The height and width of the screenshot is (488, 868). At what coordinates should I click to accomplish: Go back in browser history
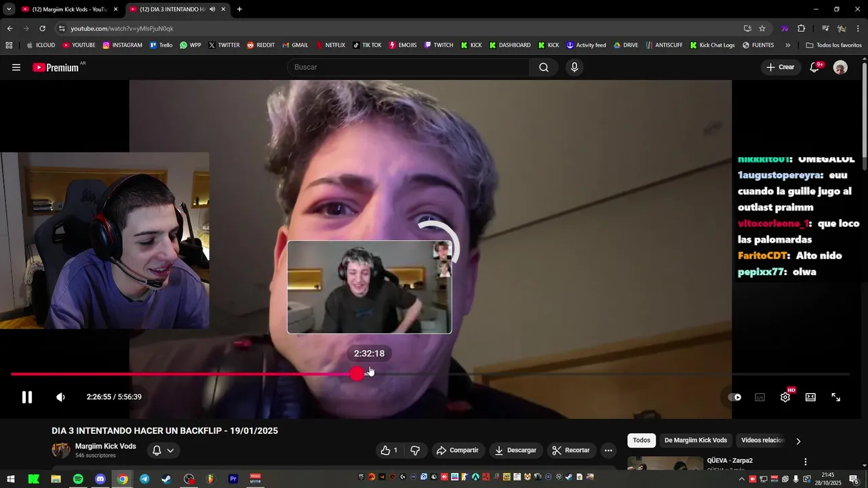[x=9, y=28]
